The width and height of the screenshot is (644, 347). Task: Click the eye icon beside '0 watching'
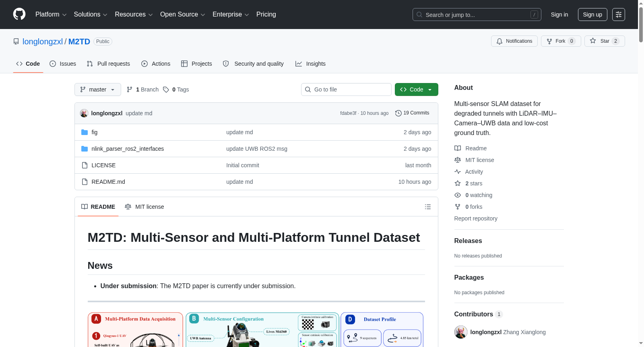point(458,195)
